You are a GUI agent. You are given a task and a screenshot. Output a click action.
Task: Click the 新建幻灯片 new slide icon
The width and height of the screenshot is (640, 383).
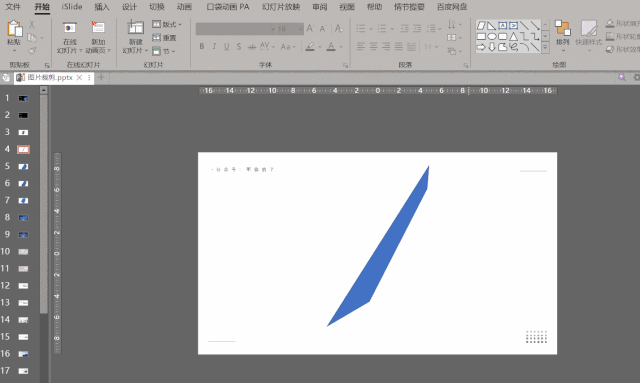point(135,28)
